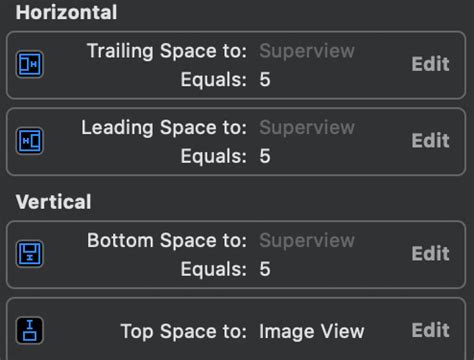Click Superview in the Trailing Space row
This screenshot has height=360, width=474.
(307, 52)
